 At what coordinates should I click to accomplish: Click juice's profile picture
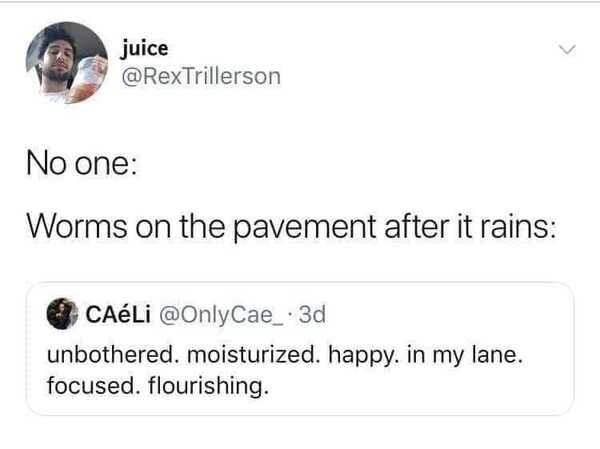(x=66, y=63)
